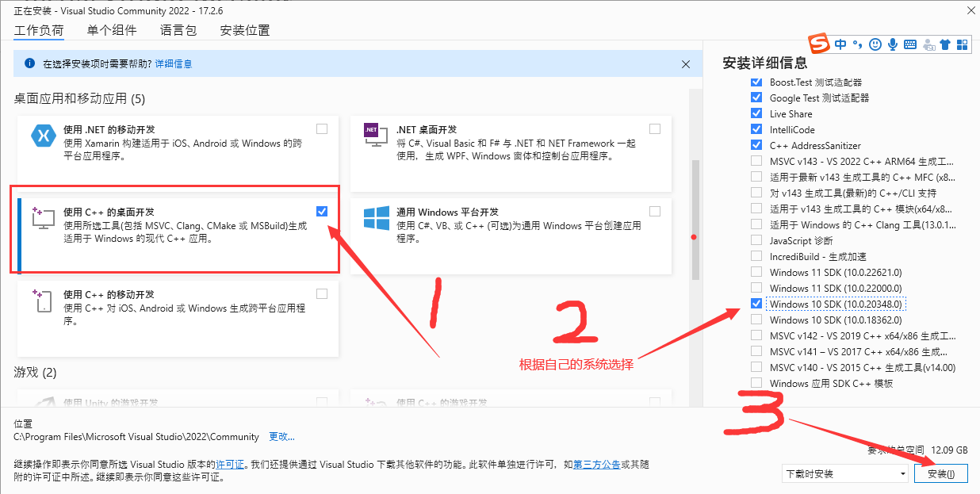Check MSVC v143 ARM64 build tools

coord(756,162)
